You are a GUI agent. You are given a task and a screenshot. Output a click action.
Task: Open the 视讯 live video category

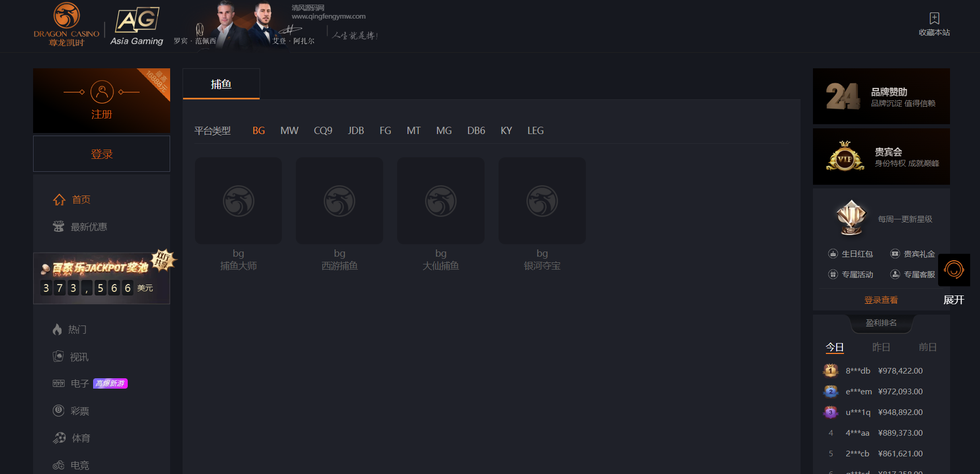click(x=79, y=357)
